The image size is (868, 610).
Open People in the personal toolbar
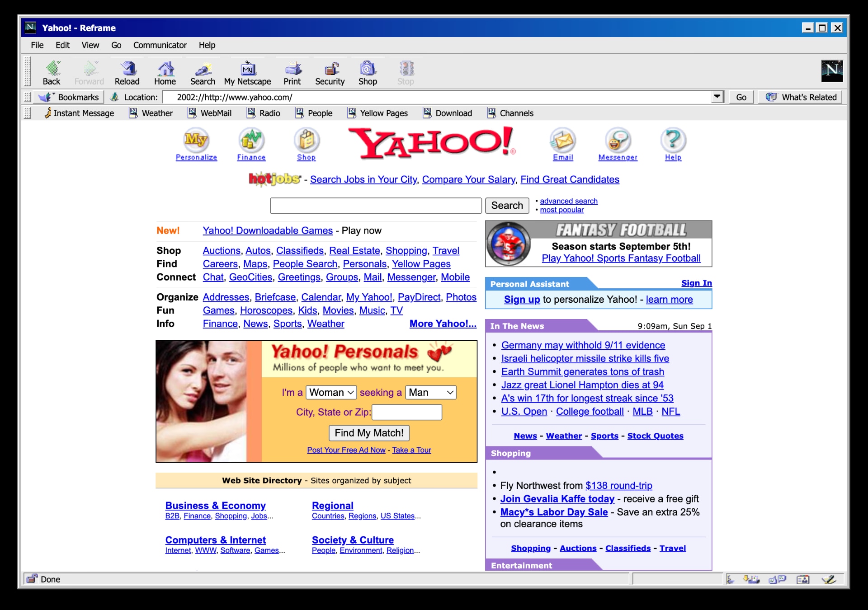point(314,113)
